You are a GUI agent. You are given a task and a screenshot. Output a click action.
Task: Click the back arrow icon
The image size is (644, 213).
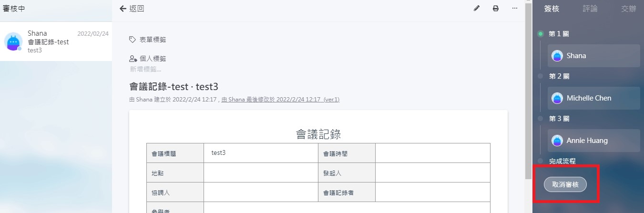[x=123, y=9]
